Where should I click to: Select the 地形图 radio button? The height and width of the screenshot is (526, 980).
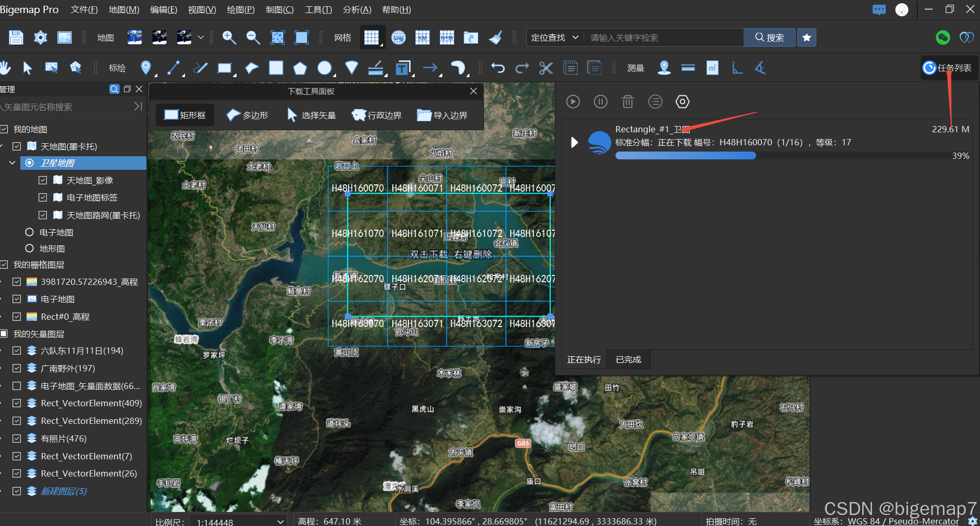coord(30,248)
